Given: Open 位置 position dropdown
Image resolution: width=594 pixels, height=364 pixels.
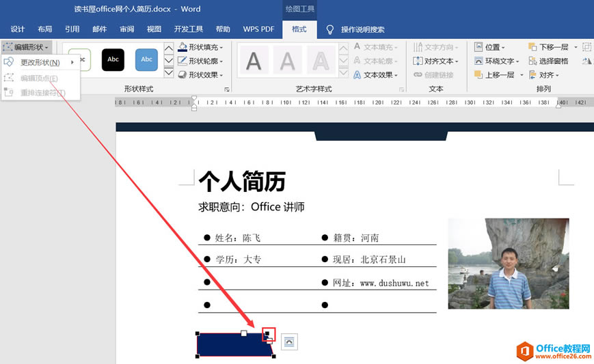Looking at the screenshot, I should coord(490,47).
